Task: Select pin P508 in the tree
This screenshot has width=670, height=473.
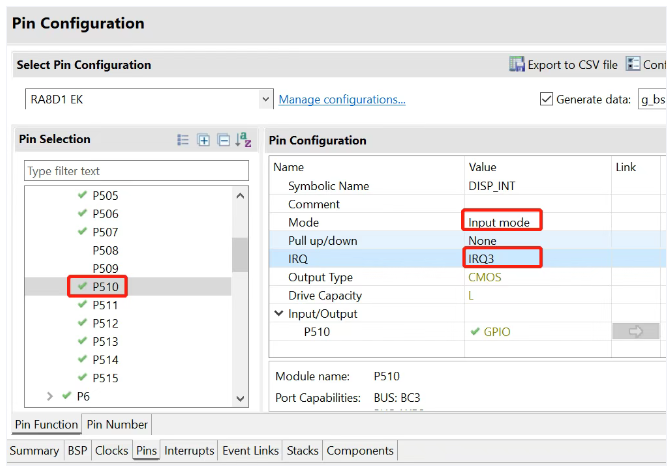Action: [x=105, y=250]
